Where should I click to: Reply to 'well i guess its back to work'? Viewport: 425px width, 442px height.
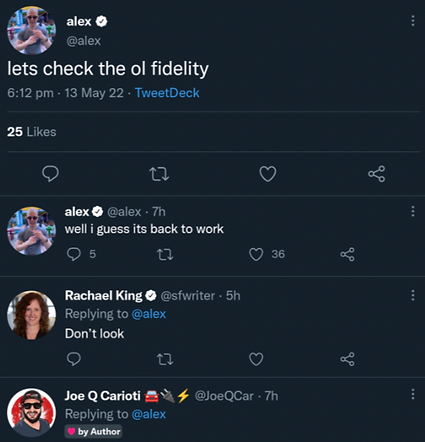(x=74, y=254)
